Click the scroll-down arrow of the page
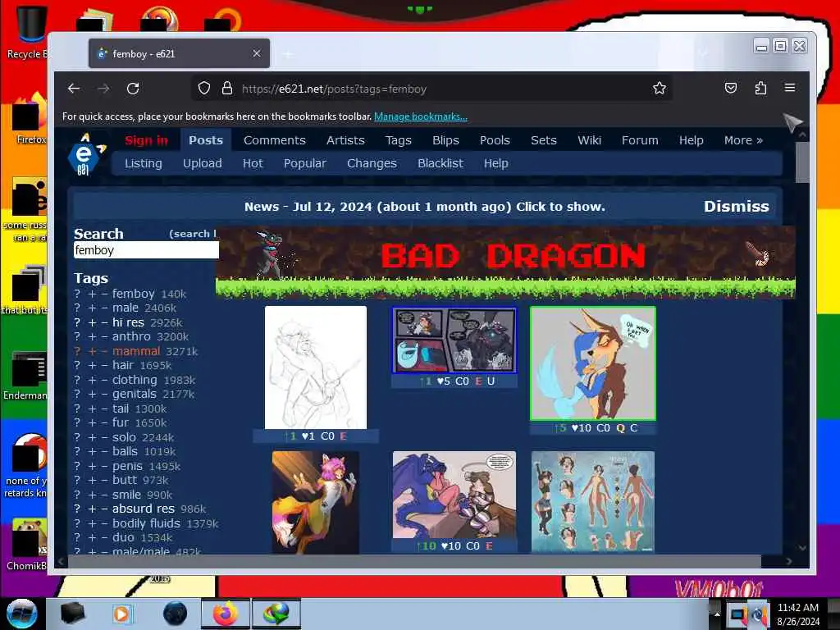The width and height of the screenshot is (840, 630). pos(802,547)
